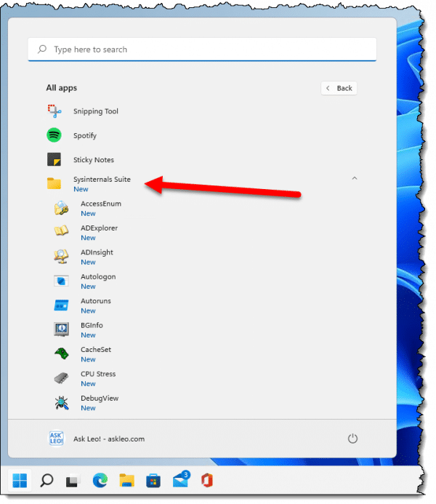
Task: Launch BGInfo from its monitor icon
Action: coord(61,329)
